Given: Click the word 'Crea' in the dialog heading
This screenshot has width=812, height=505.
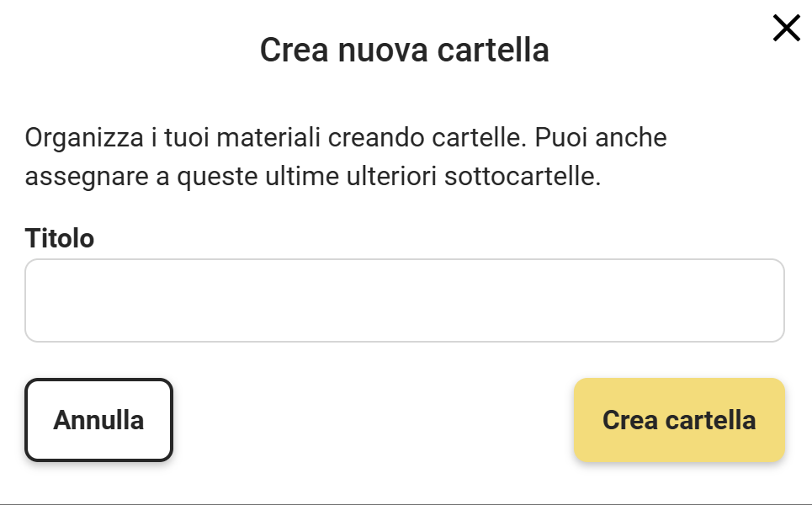Looking at the screenshot, I should (x=294, y=50).
